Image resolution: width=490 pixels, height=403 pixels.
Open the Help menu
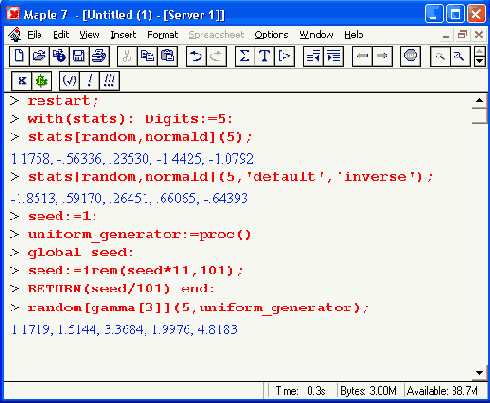click(354, 35)
